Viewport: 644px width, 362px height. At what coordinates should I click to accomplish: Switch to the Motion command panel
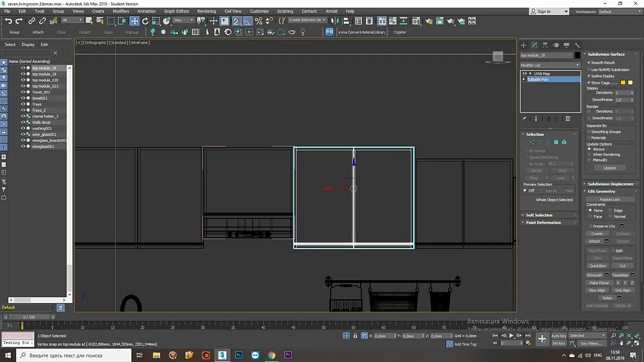tap(556, 45)
